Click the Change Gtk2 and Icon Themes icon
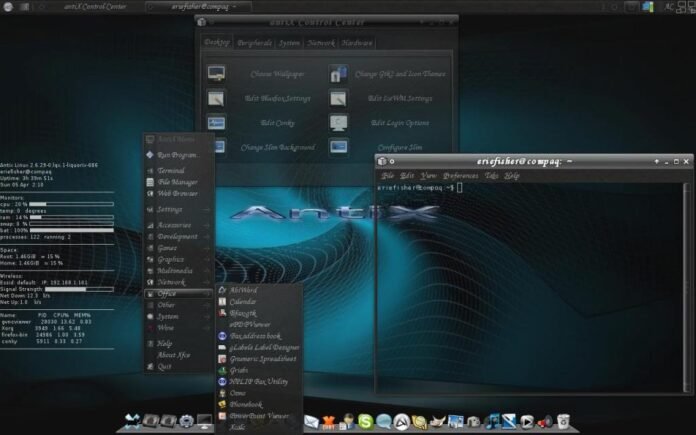This screenshot has height=435, width=696. click(339, 74)
